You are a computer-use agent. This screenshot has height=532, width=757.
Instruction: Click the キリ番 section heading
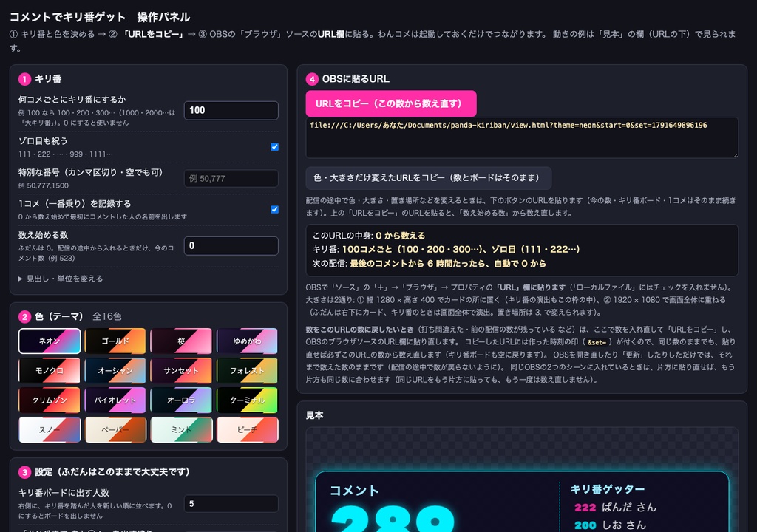pos(48,78)
